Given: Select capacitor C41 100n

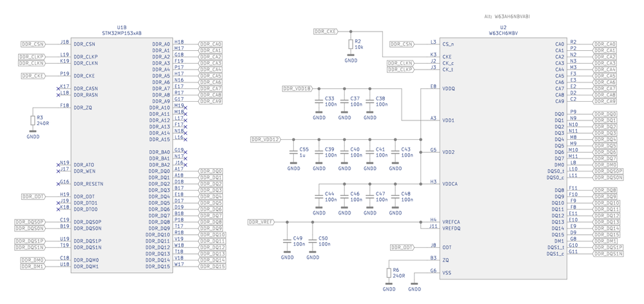Looking at the screenshot, I should tap(370, 152).
